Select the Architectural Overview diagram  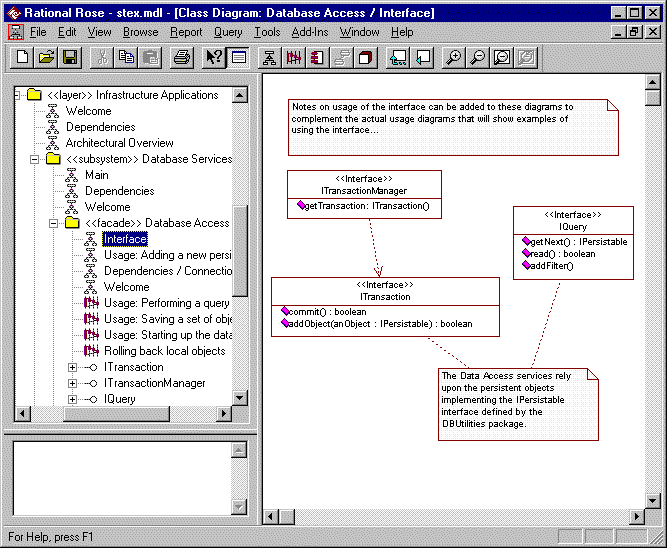click(119, 143)
